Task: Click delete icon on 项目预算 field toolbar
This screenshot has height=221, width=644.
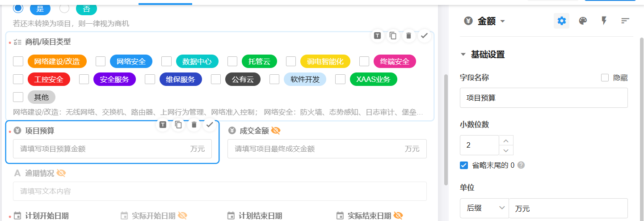Action: 194,125
